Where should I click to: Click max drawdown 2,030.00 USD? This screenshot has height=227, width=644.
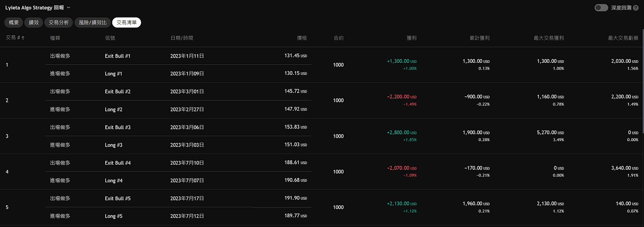coord(625,61)
